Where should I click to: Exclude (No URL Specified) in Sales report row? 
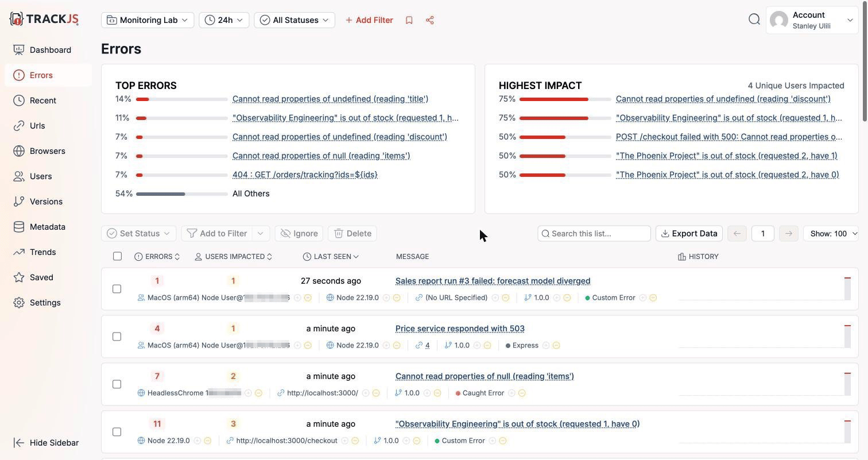(x=506, y=297)
